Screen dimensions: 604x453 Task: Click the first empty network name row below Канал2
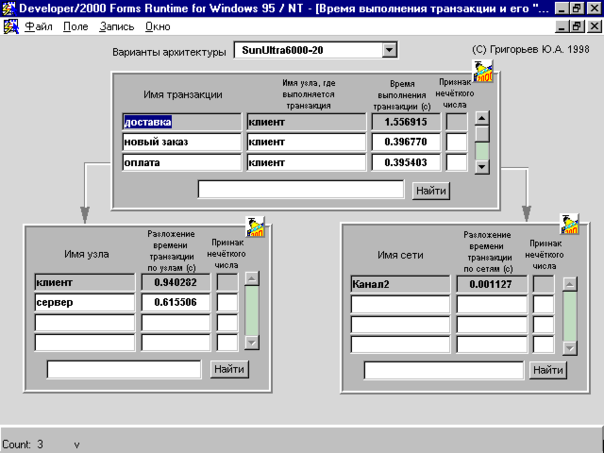click(400, 304)
